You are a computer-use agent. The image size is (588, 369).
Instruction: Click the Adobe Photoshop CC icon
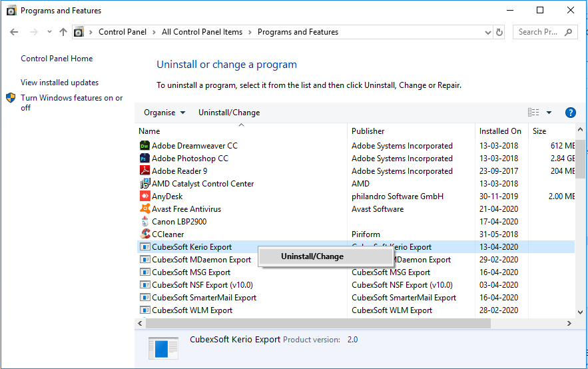[x=145, y=159]
